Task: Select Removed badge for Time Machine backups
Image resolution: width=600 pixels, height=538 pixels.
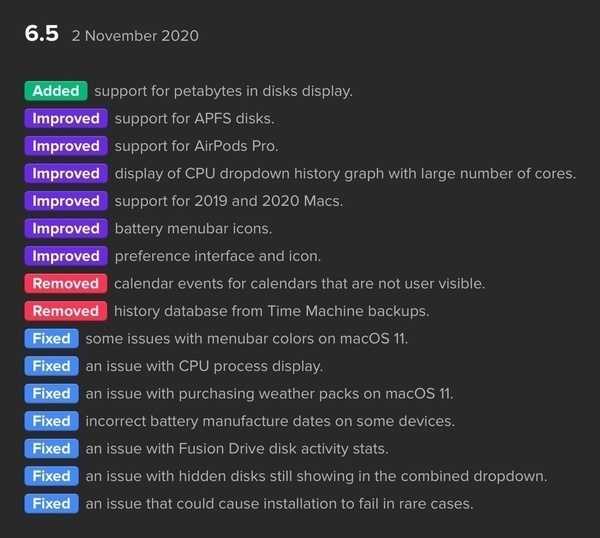Action: point(66,311)
